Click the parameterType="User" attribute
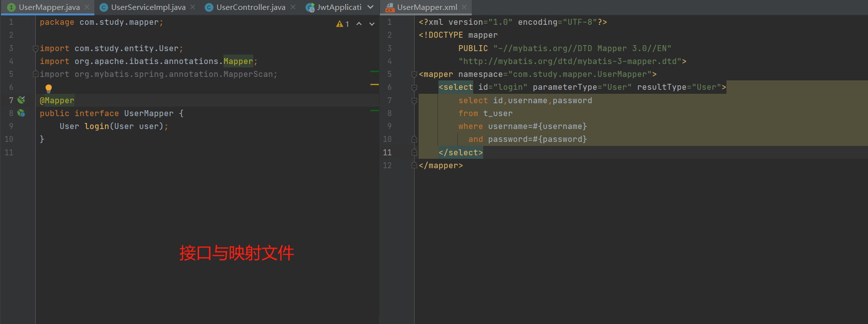 coord(582,87)
